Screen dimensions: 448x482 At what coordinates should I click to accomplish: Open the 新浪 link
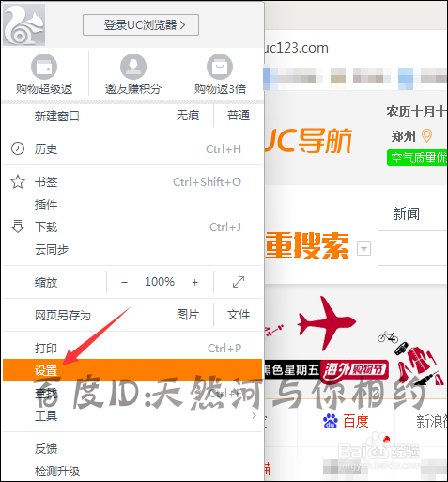(432, 421)
